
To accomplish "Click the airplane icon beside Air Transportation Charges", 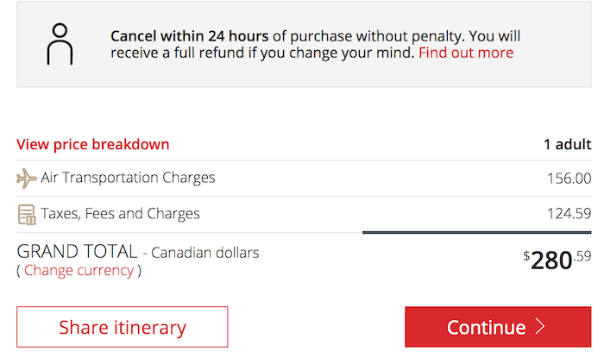I will [x=27, y=179].
